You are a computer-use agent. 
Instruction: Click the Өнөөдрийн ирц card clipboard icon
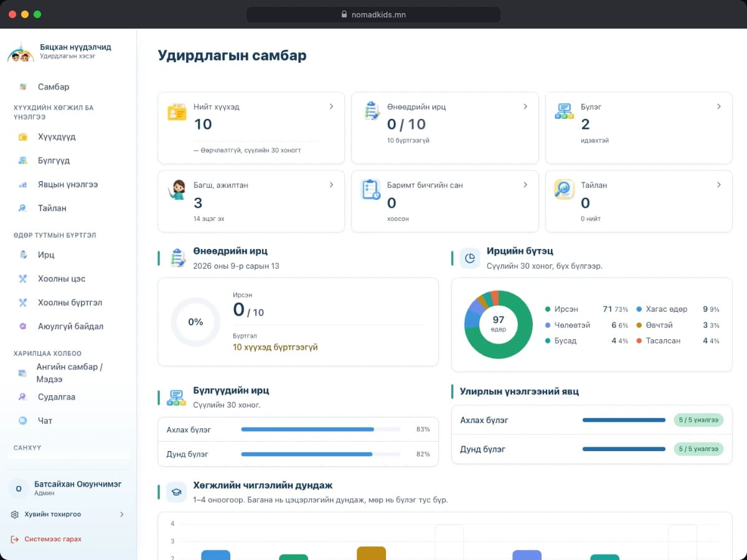372,111
